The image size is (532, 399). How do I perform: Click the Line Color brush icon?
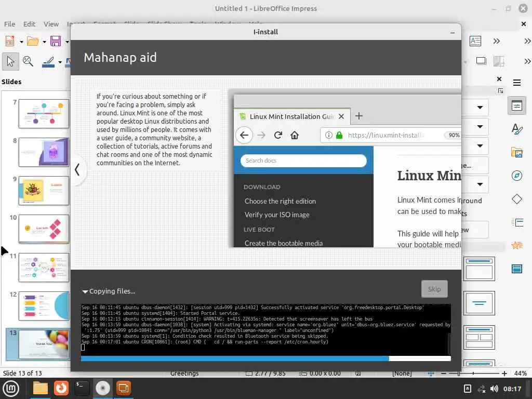tap(48, 62)
